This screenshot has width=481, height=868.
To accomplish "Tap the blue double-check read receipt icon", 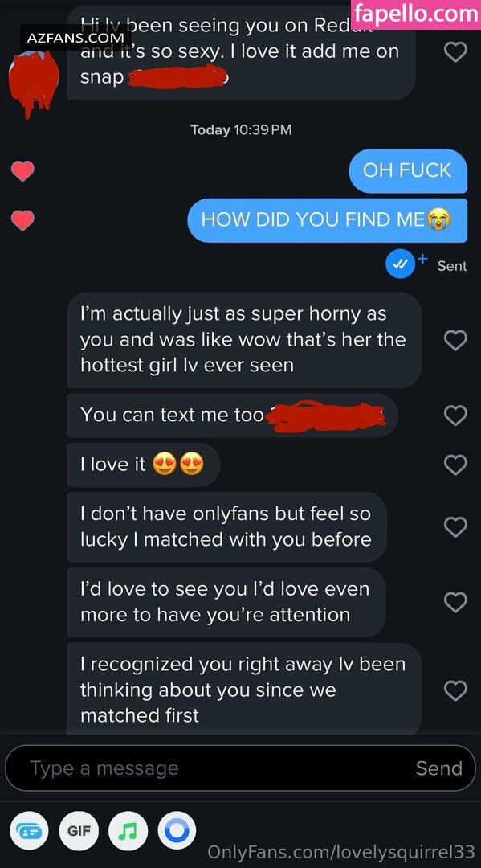I will (x=400, y=264).
